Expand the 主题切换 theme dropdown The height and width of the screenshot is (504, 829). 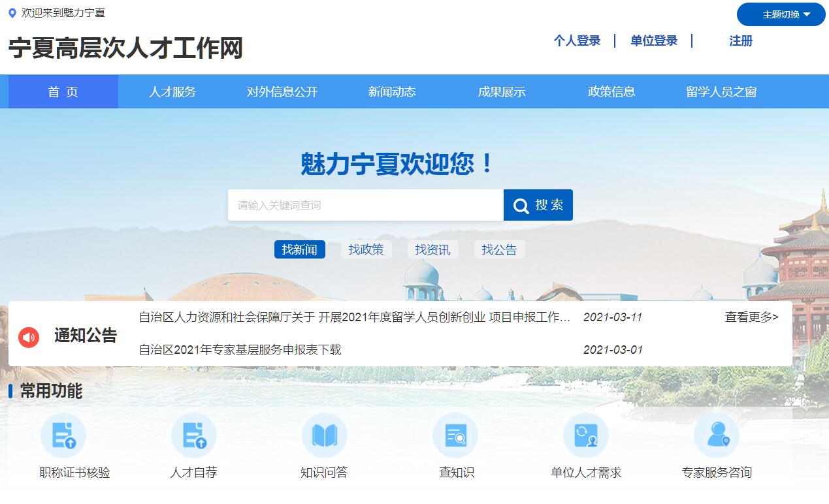point(781,14)
